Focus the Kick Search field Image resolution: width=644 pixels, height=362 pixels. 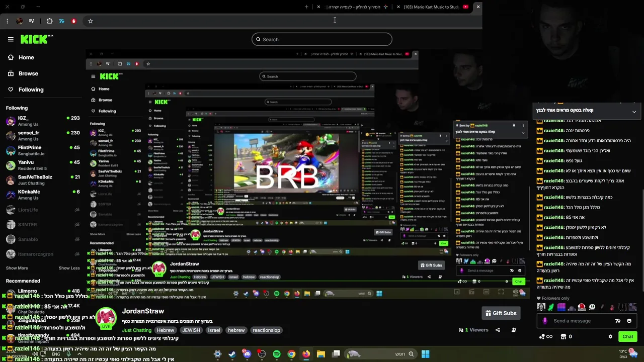[322, 39]
